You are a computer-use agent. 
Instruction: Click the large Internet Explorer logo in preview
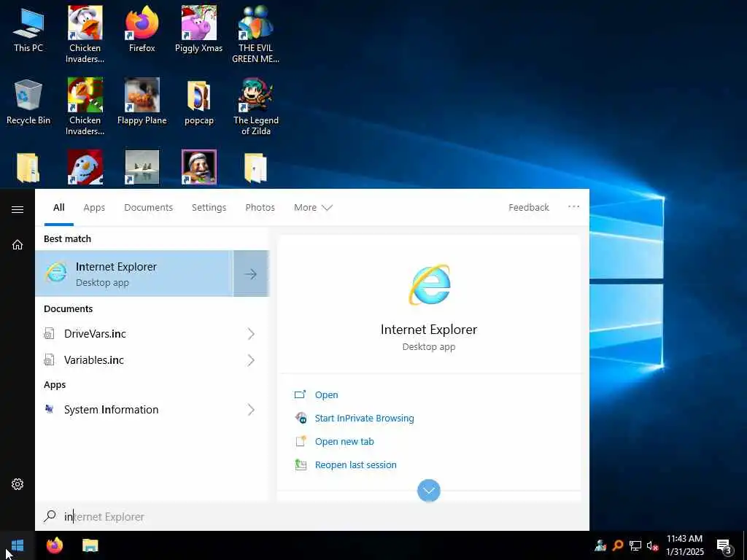pos(429,285)
